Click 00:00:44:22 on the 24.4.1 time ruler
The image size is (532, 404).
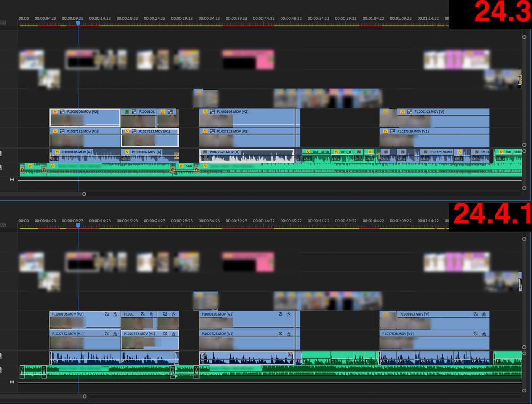click(264, 221)
